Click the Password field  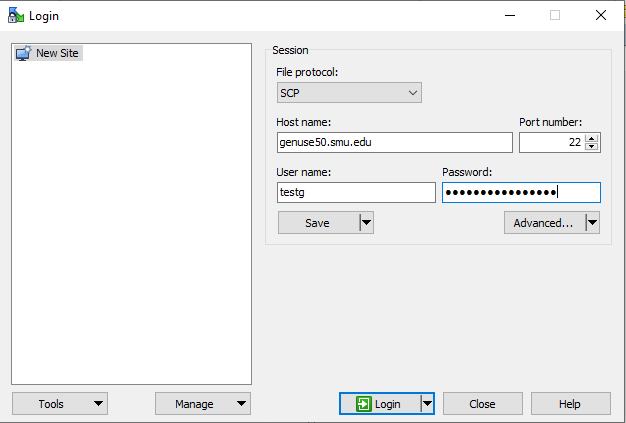coord(520,192)
